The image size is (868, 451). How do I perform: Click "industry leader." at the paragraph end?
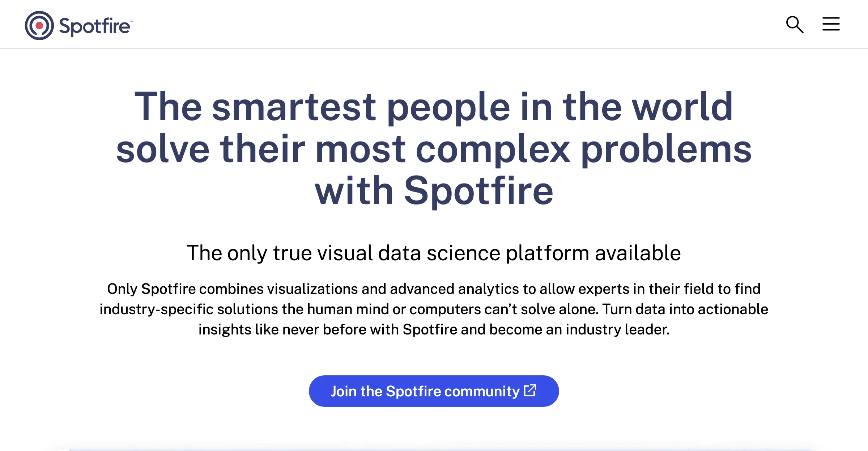pos(617,329)
